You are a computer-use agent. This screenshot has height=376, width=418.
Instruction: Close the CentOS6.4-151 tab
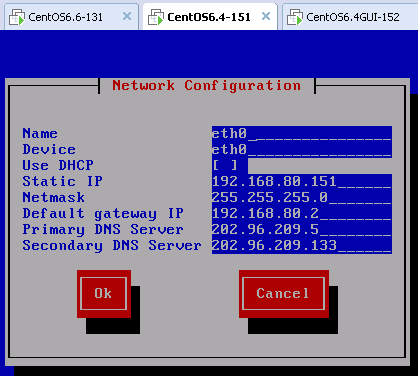(x=266, y=16)
